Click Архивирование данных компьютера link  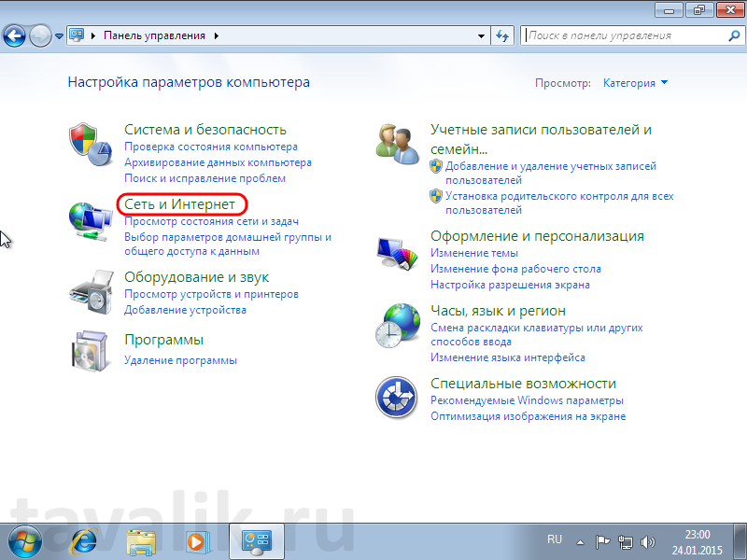[x=218, y=162]
